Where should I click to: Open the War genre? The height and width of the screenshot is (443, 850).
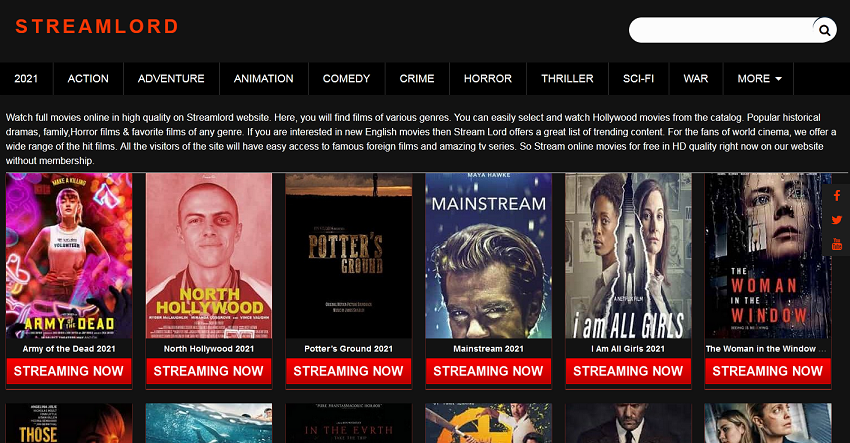point(696,79)
